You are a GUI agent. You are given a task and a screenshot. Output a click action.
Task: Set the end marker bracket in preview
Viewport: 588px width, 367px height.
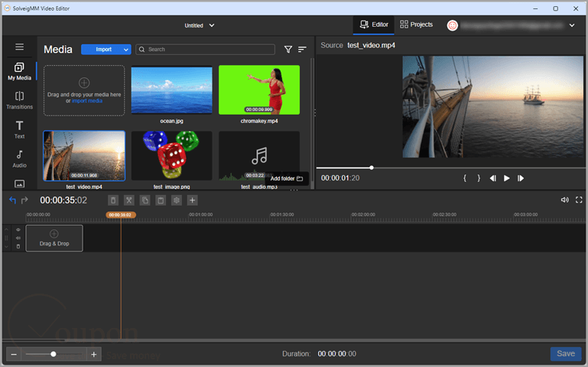(x=479, y=178)
